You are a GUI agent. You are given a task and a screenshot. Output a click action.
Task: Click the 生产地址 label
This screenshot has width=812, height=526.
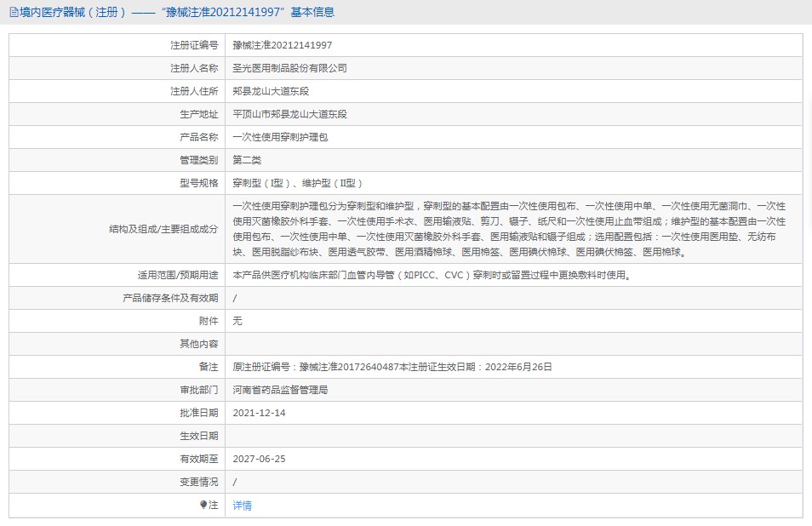(x=199, y=114)
